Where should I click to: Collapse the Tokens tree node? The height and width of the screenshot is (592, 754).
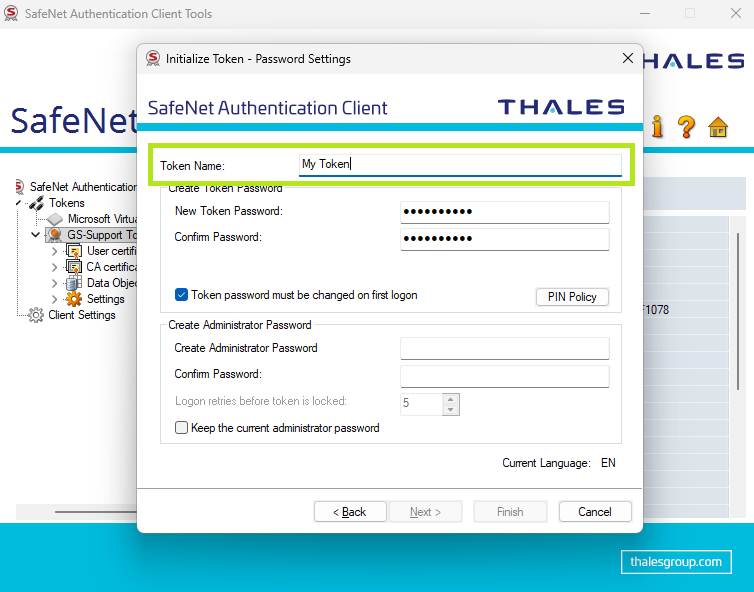(18, 203)
